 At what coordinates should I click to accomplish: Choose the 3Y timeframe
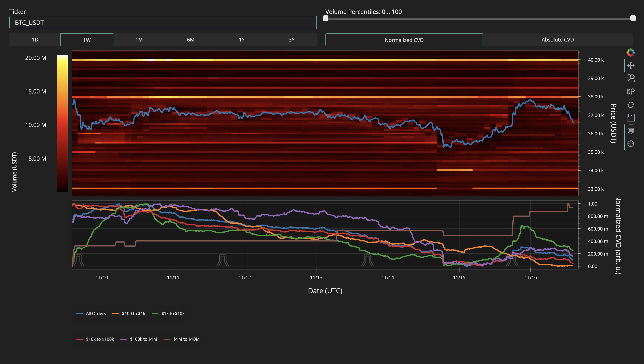[x=291, y=40]
